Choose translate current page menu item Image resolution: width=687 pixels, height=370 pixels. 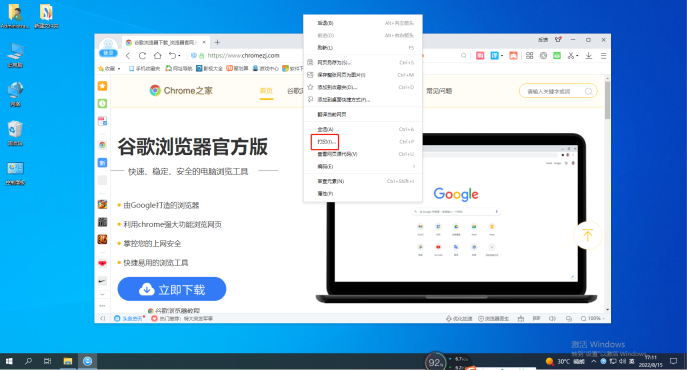coord(363,114)
